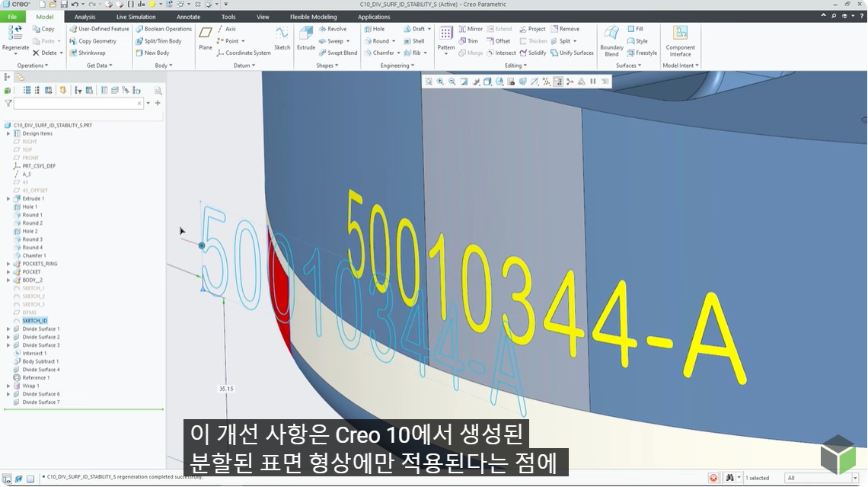
Task: Open the Tools tab
Action: pyautogui.click(x=228, y=17)
